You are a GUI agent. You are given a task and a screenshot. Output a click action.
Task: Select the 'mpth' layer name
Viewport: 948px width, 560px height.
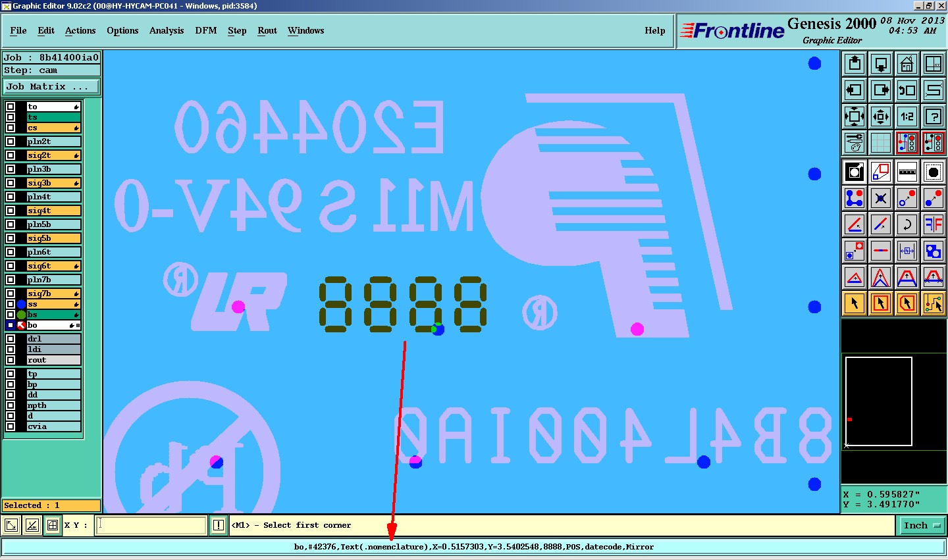pos(53,405)
